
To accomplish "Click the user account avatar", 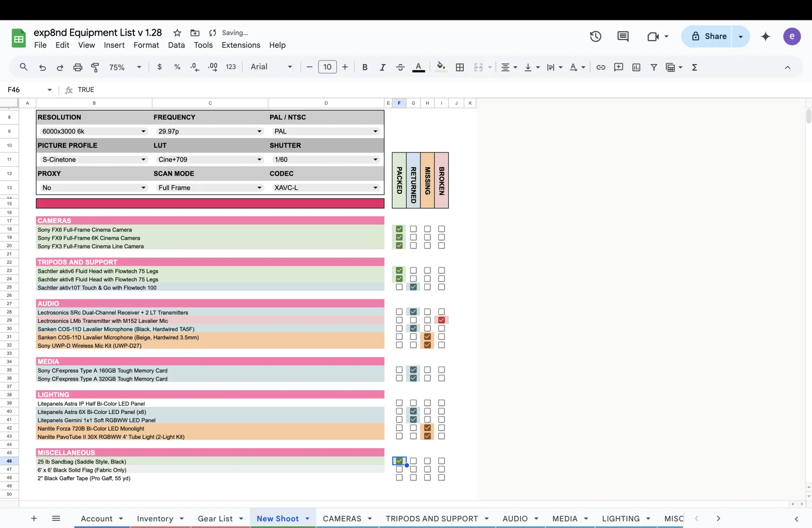I will pos(792,37).
